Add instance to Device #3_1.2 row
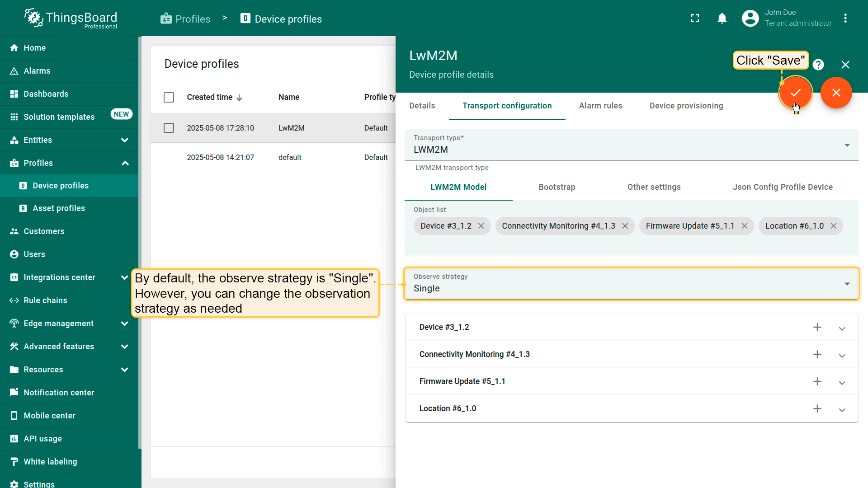The height and width of the screenshot is (488, 868). pyautogui.click(x=817, y=327)
